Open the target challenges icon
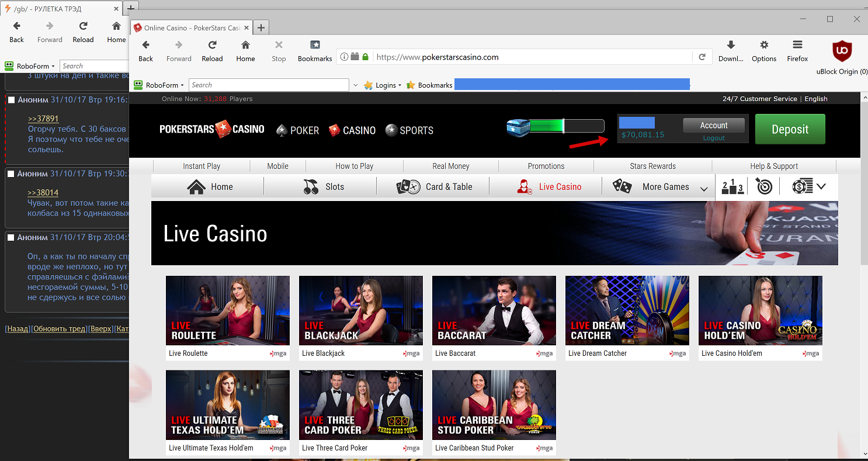Viewport: 868px width, 461px height. click(764, 186)
